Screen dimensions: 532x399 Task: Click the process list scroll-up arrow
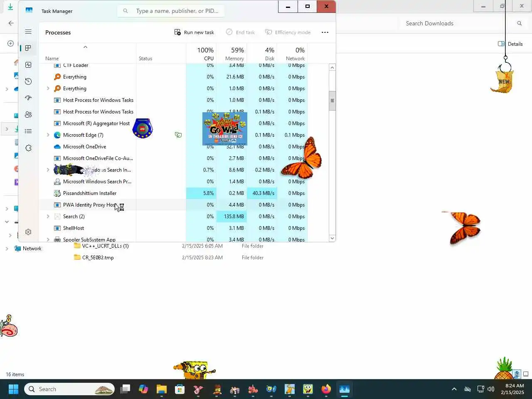coord(332,67)
